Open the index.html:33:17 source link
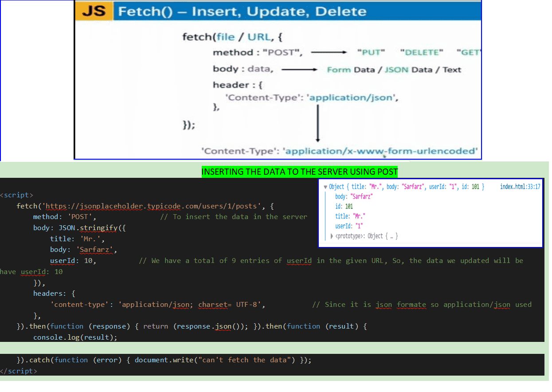 coord(520,187)
